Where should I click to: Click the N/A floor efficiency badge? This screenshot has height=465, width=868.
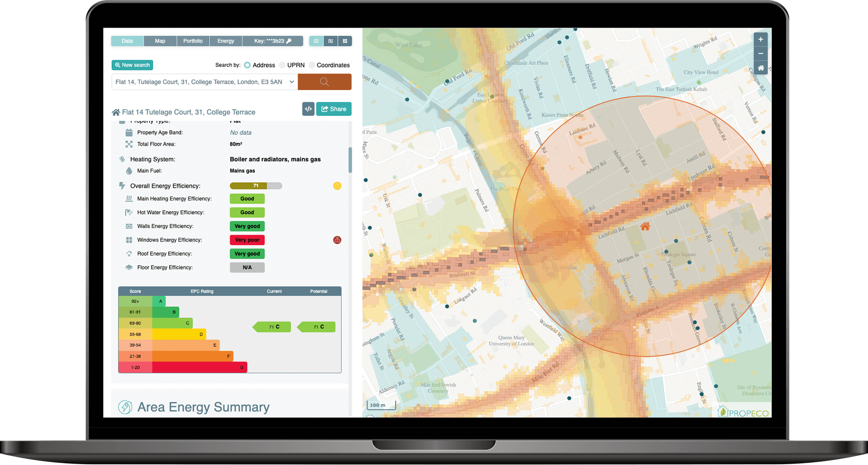247,267
